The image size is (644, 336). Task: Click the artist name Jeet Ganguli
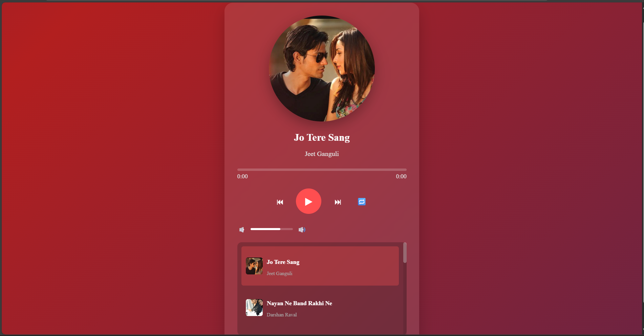click(321, 154)
